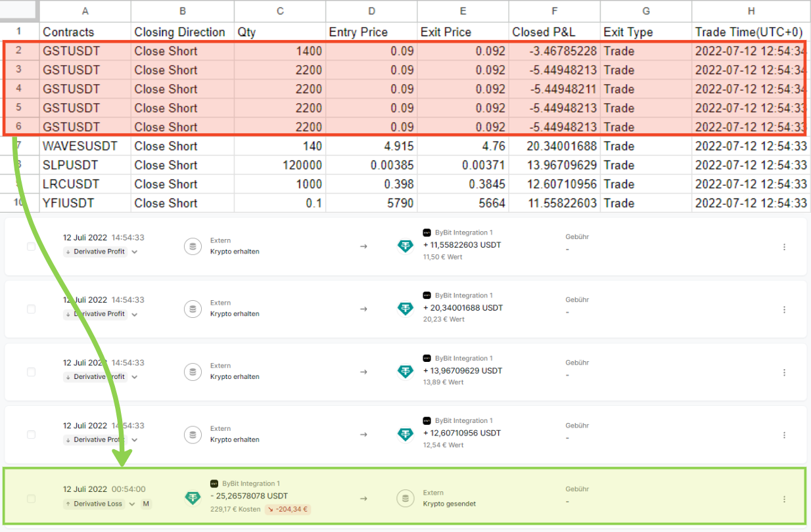Viewport: 811px width, 532px height.
Task: Click Extern coin-stack icon in 12,60710956 USDT row
Action: point(193,434)
